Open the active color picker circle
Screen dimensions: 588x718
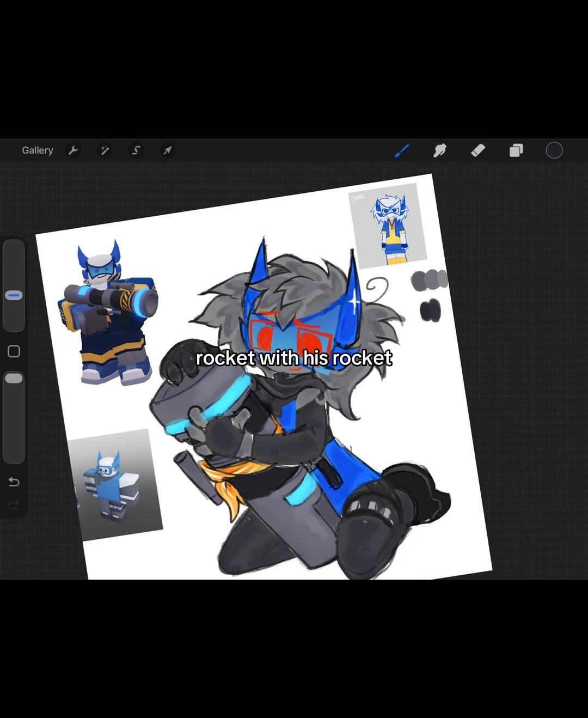pyautogui.click(x=554, y=150)
